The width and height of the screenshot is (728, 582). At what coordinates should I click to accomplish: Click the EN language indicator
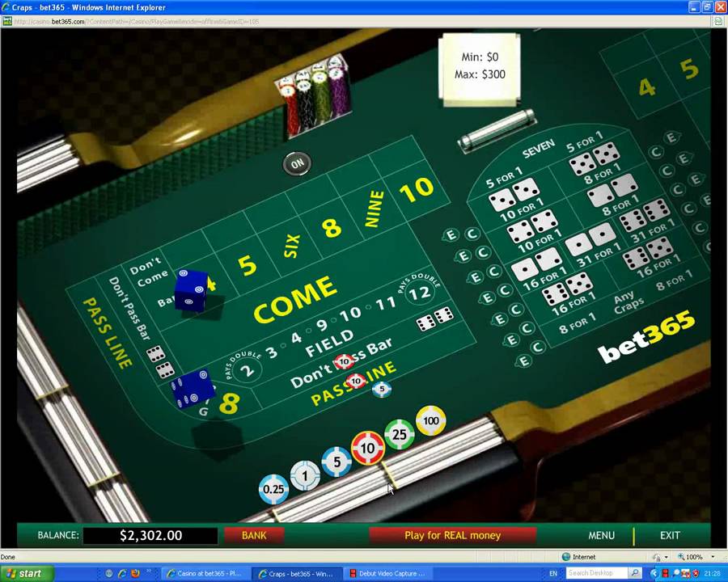click(x=553, y=574)
